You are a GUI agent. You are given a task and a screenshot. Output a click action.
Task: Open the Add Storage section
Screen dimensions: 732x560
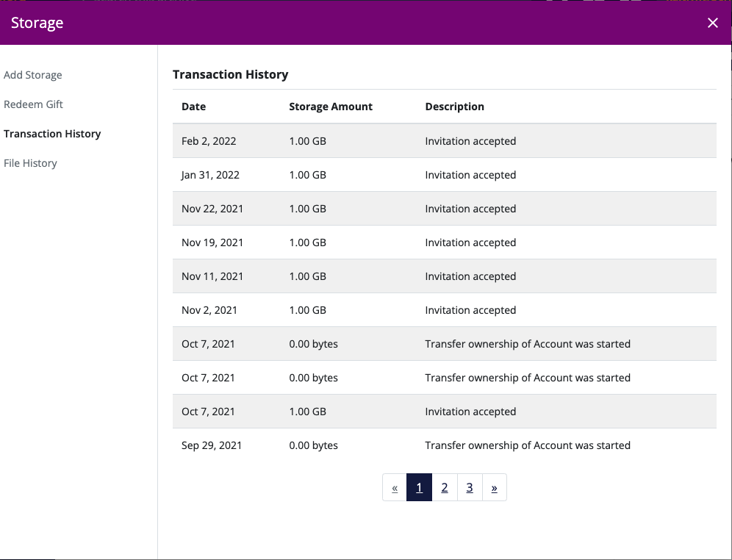pos(32,75)
